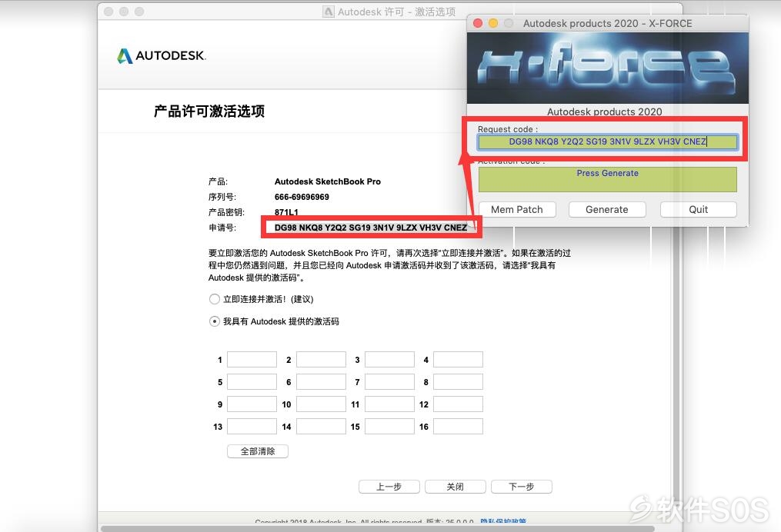
Task: Click the horizontal scrollbar at the window bottom
Action: coord(378,528)
